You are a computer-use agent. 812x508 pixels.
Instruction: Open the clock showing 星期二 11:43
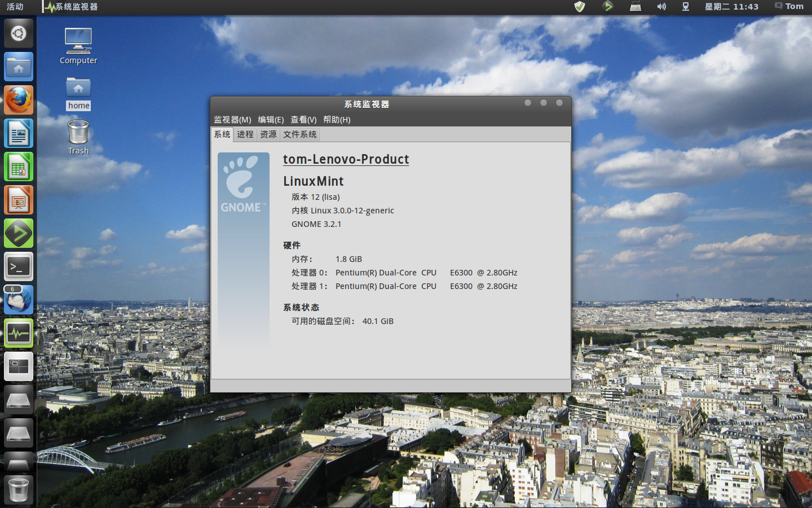(x=731, y=7)
